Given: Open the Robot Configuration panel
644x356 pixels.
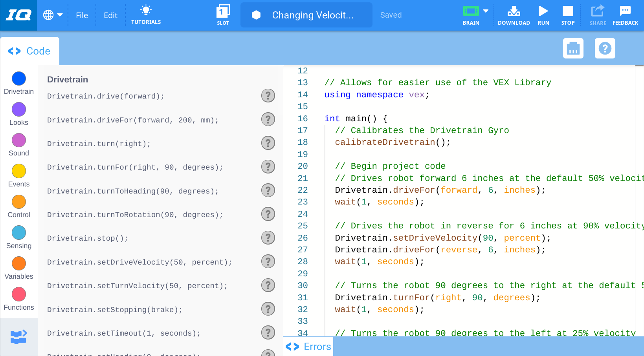Looking at the screenshot, I should pos(573,48).
